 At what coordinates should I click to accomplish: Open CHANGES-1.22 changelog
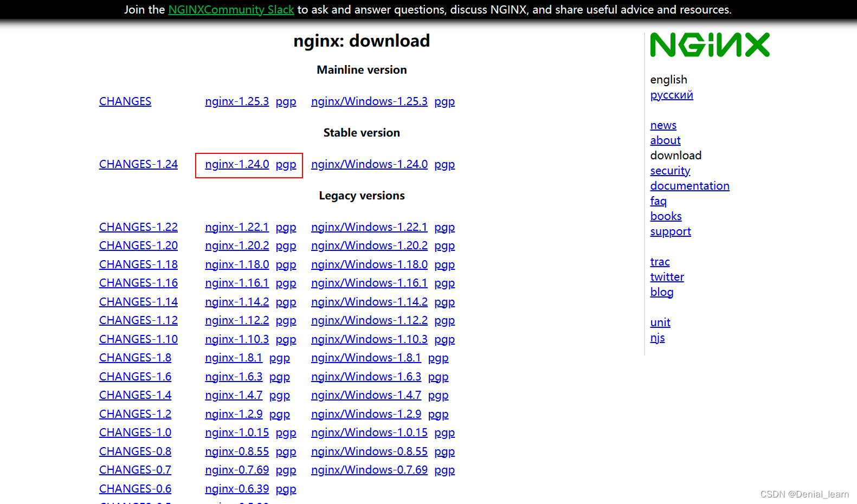[138, 227]
